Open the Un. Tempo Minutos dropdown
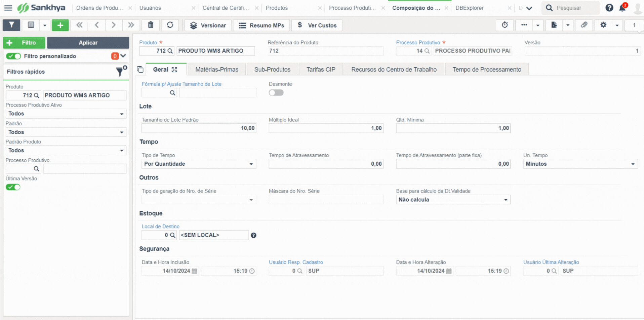This screenshot has height=320, width=644. click(580, 164)
